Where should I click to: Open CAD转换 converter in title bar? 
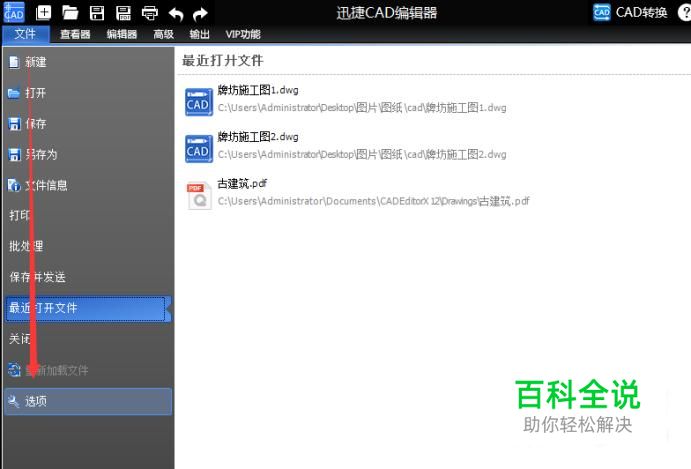click(630, 12)
